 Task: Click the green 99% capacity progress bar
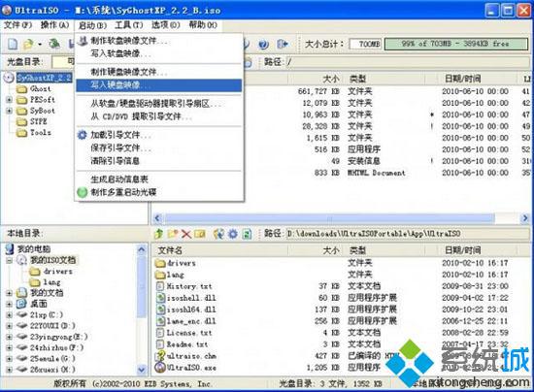tap(456, 44)
